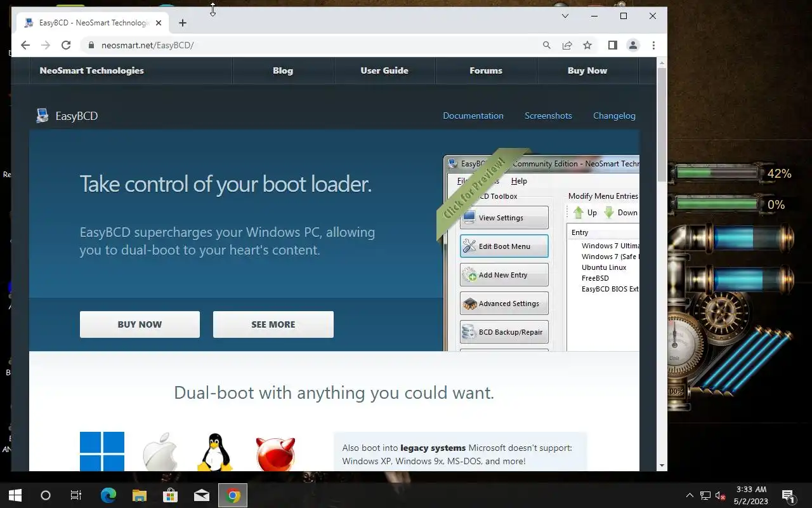Open Task View on the taskbar
The height and width of the screenshot is (508, 812).
click(76, 495)
